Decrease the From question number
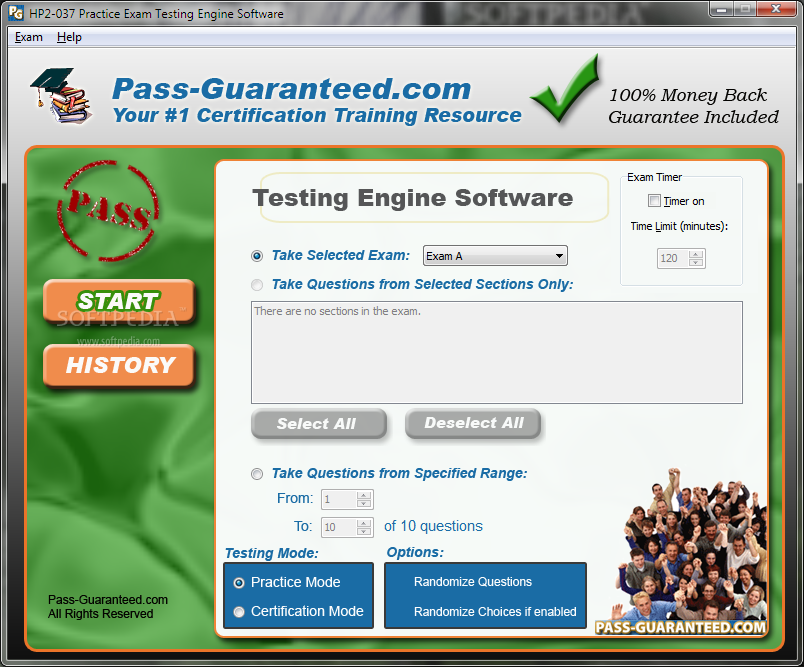The height and width of the screenshot is (667, 804). tap(364, 503)
